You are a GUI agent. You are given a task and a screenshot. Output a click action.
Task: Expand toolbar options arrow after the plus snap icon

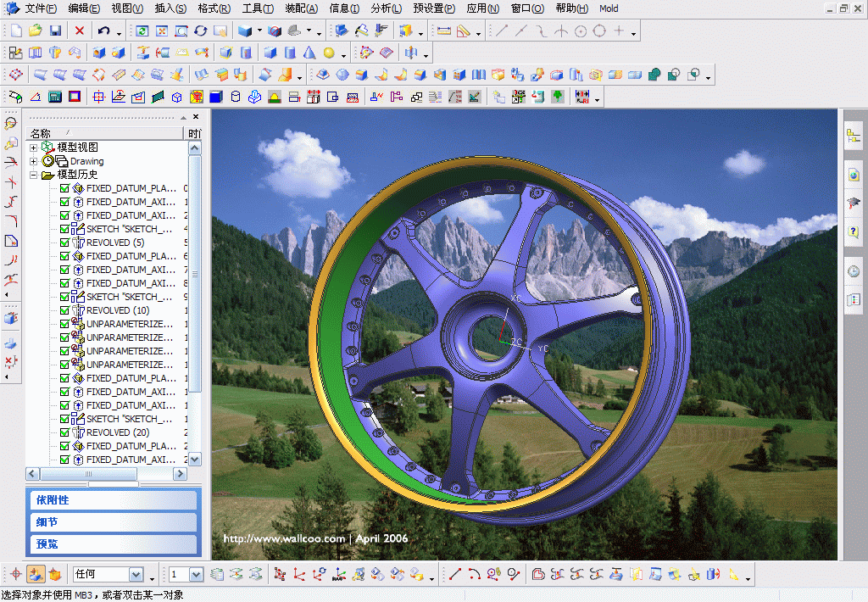click(x=634, y=34)
